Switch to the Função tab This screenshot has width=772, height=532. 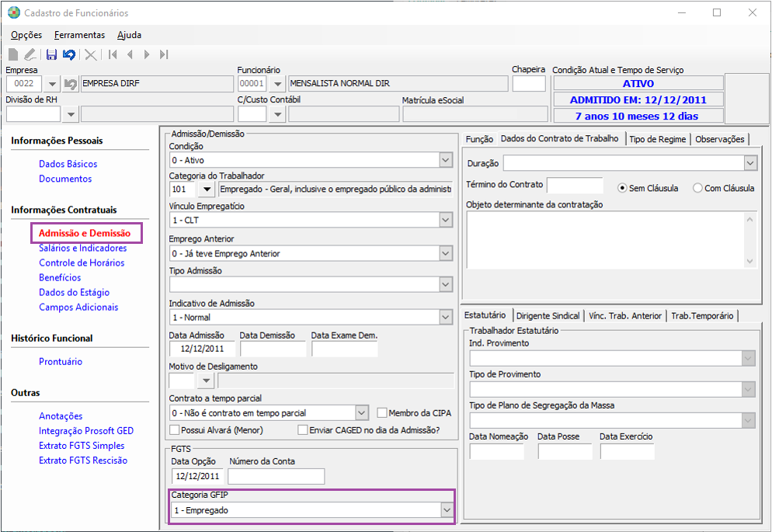tap(479, 139)
